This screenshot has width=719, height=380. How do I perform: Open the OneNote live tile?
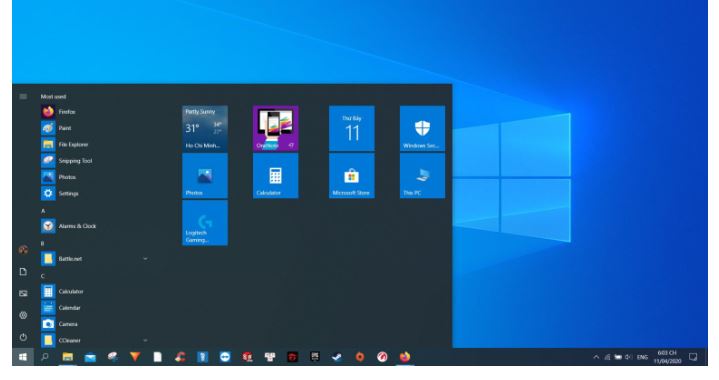coord(276,129)
